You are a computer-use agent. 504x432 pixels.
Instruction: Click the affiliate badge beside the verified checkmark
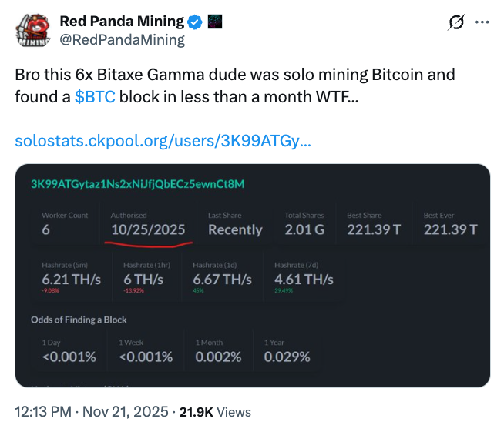(x=217, y=22)
